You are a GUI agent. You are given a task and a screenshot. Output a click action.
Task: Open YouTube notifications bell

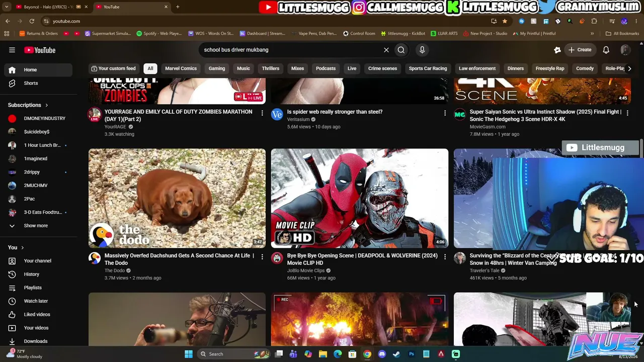[x=606, y=50]
